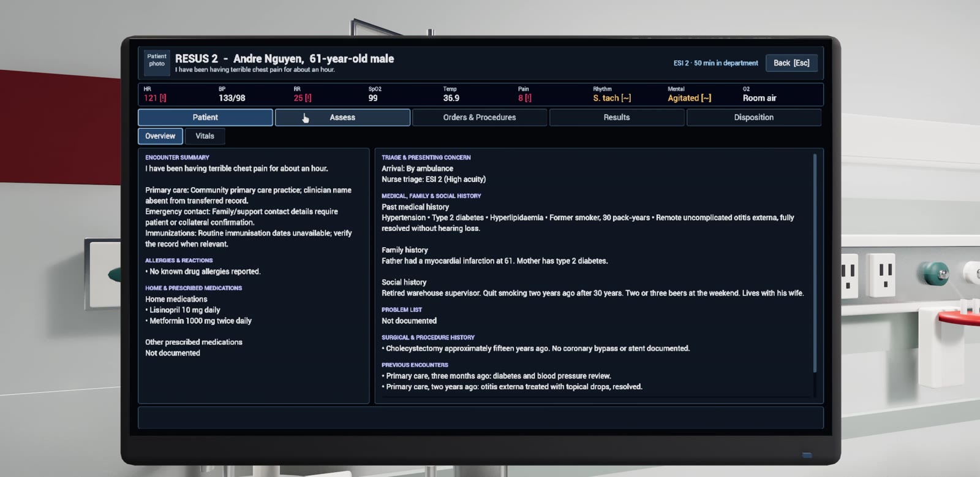Open the Orders & Procedures tab
The width and height of the screenshot is (980, 477).
click(480, 117)
